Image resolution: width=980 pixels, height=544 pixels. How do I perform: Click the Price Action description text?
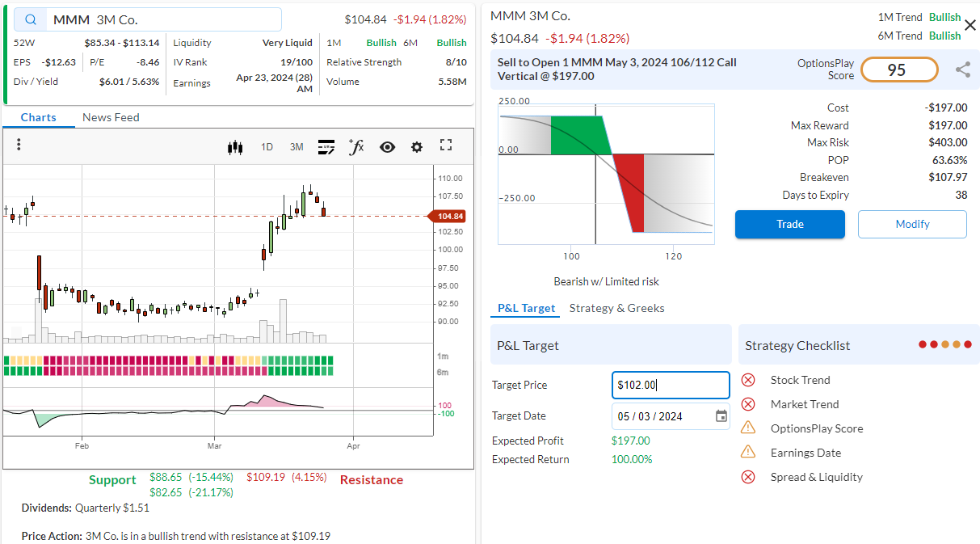(175, 536)
